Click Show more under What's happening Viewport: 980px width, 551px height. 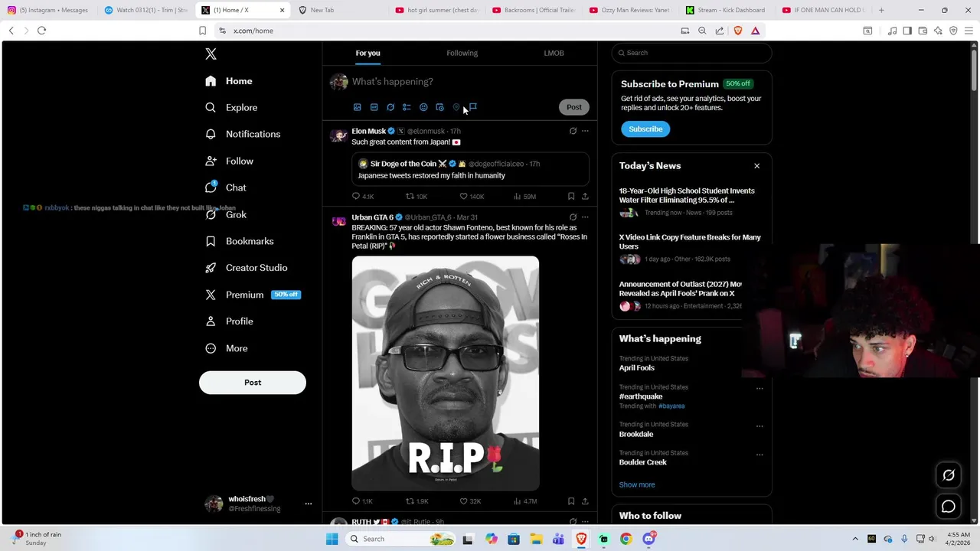tap(637, 484)
